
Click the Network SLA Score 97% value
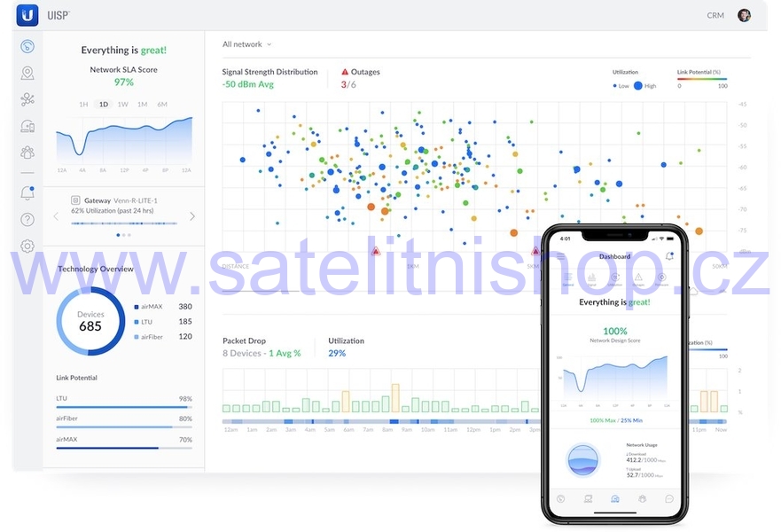(x=123, y=82)
